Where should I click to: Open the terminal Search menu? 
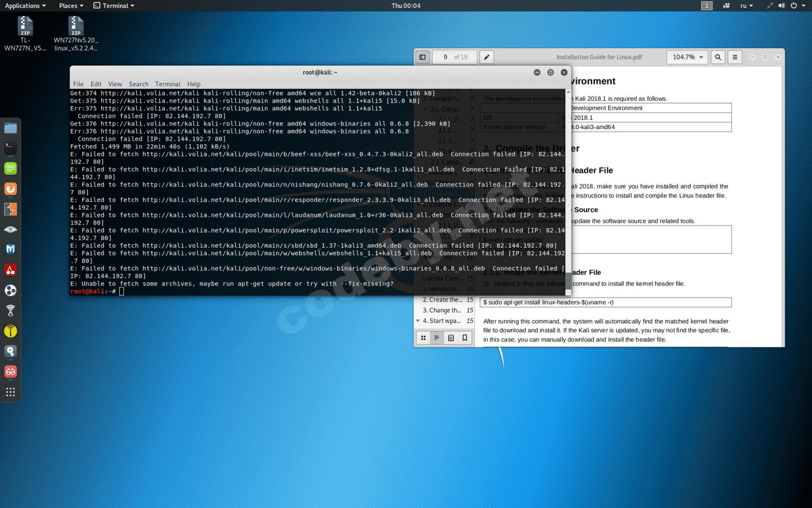[139, 84]
